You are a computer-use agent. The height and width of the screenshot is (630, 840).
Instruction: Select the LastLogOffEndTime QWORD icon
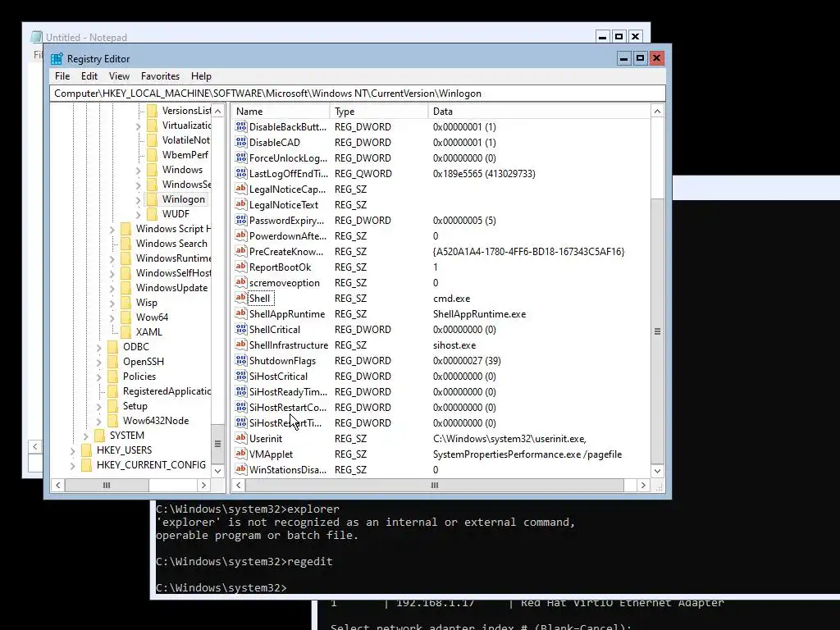[241, 173]
